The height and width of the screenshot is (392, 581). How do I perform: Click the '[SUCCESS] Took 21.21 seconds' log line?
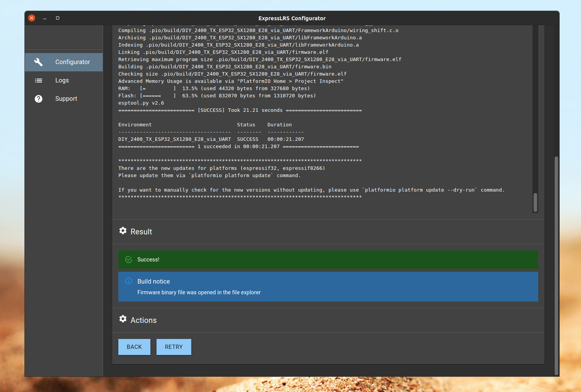click(x=240, y=110)
